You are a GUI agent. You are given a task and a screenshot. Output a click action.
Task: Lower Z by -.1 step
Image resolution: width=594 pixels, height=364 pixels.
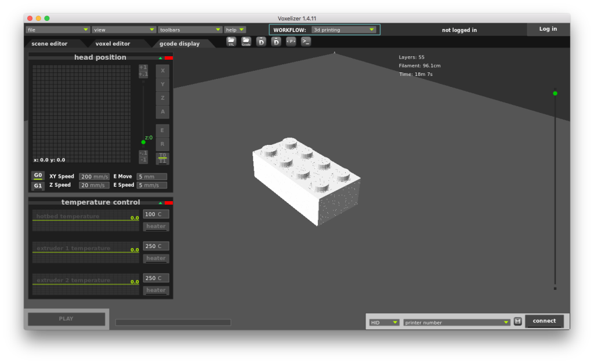(143, 153)
